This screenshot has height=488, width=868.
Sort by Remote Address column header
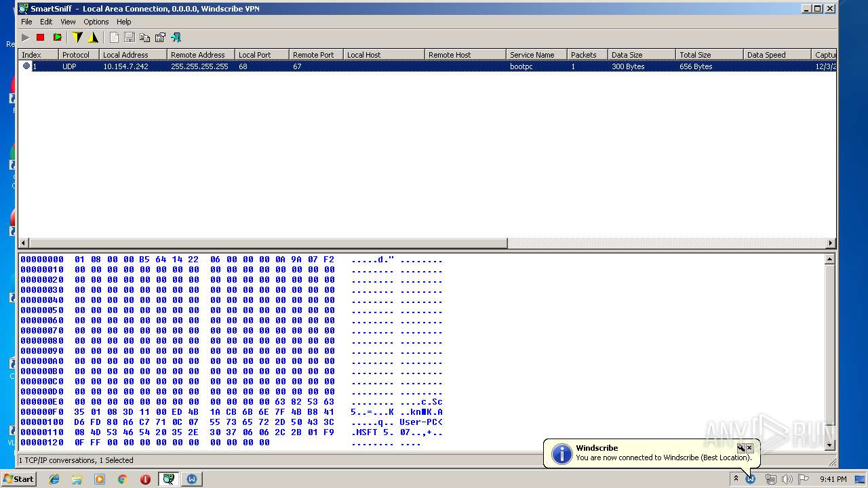click(x=201, y=55)
